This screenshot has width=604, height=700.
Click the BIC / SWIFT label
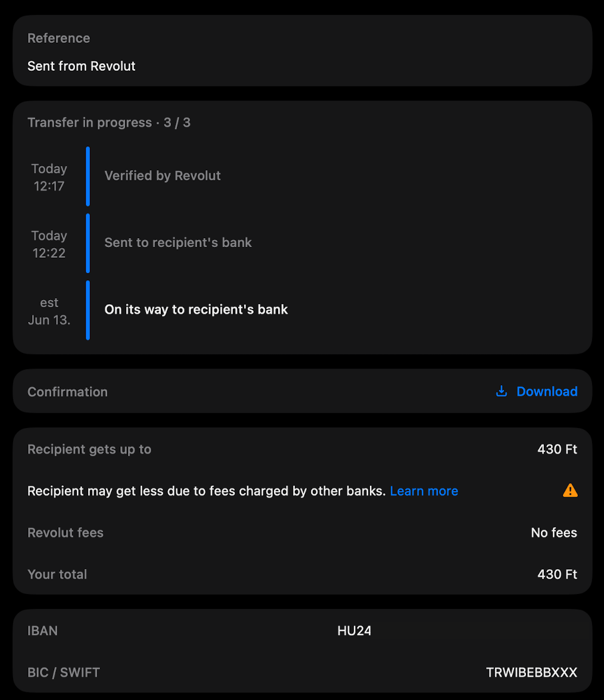tap(64, 673)
